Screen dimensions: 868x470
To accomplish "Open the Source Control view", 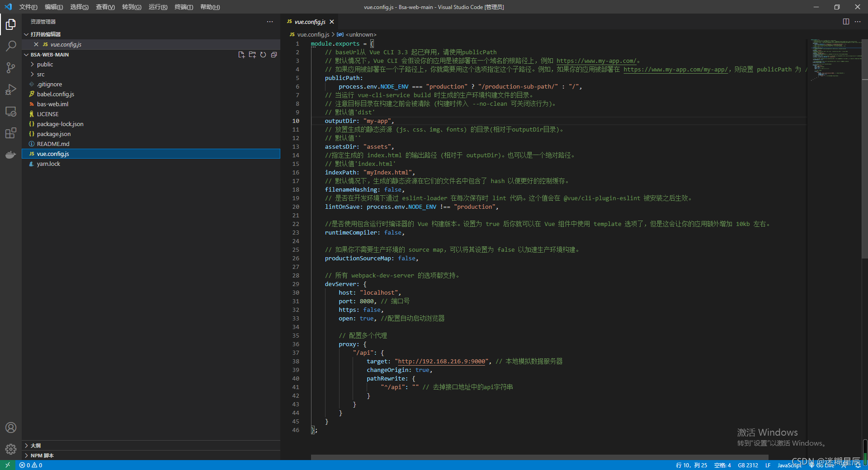I will click(11, 68).
